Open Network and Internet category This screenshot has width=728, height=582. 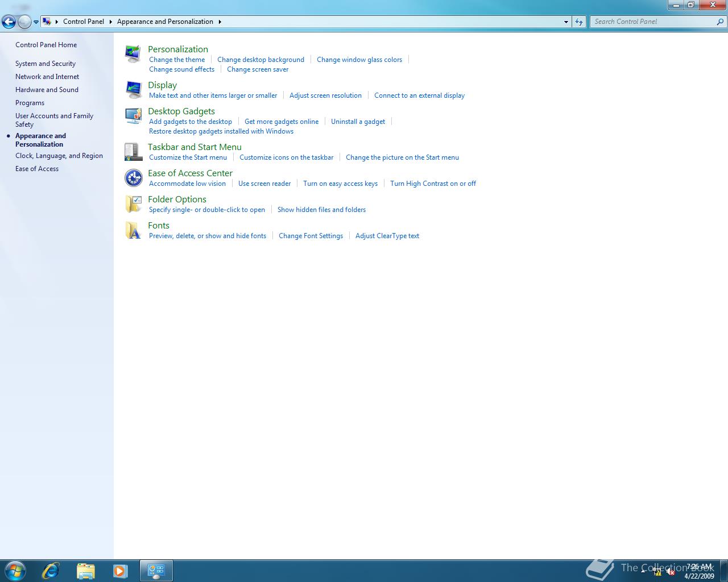tap(47, 77)
